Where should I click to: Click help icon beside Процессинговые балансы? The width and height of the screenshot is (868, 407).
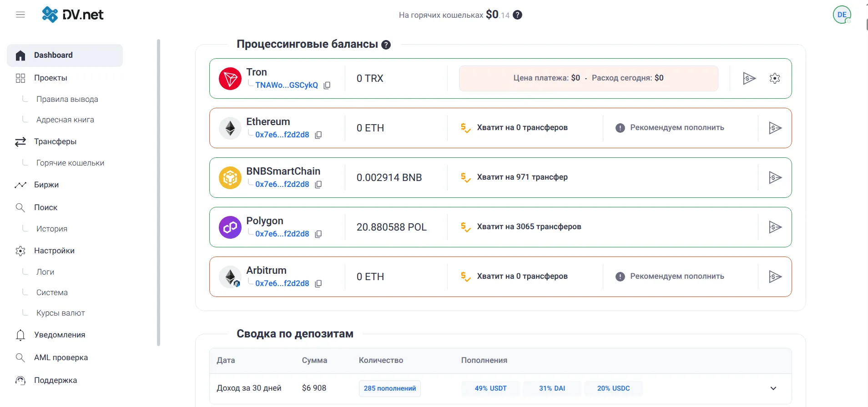(386, 45)
